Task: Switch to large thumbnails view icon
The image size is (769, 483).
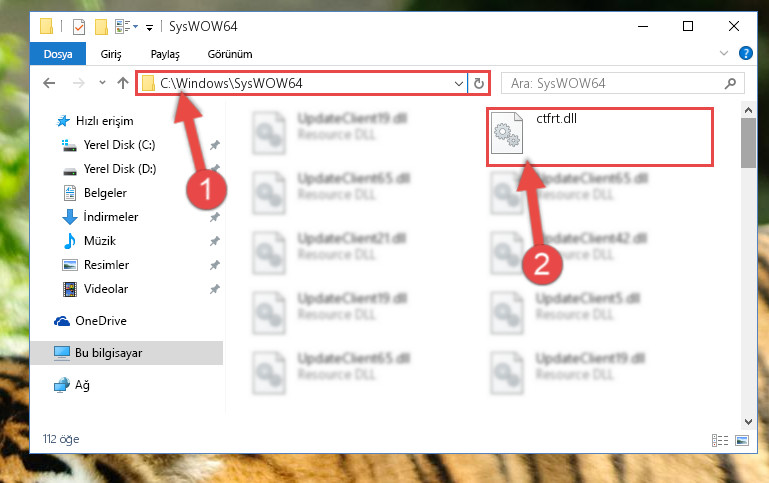Action: 742,440
